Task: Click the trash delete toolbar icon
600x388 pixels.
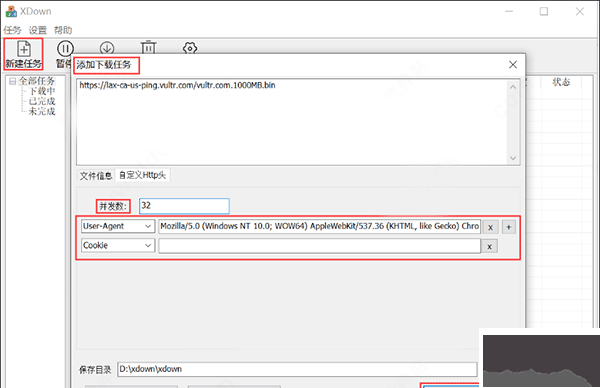Action: tap(148, 47)
